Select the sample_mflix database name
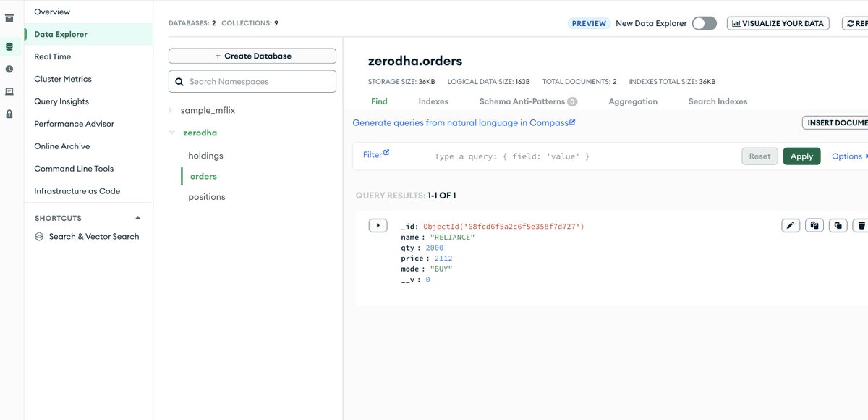Image resolution: width=868 pixels, height=420 pixels. tap(208, 111)
